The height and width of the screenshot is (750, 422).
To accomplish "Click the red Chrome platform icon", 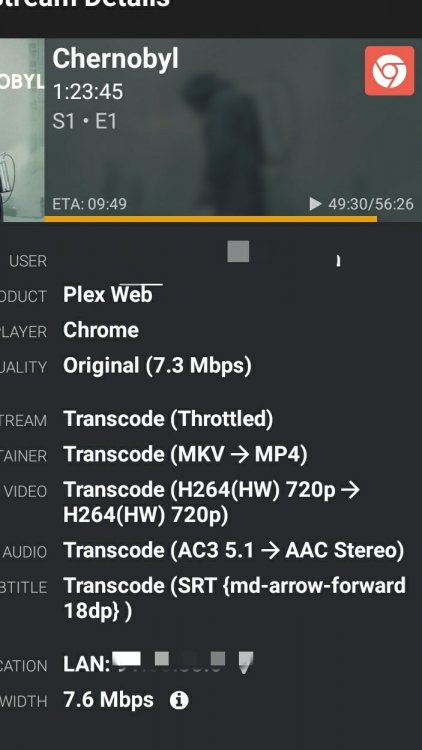I will 389,71.
